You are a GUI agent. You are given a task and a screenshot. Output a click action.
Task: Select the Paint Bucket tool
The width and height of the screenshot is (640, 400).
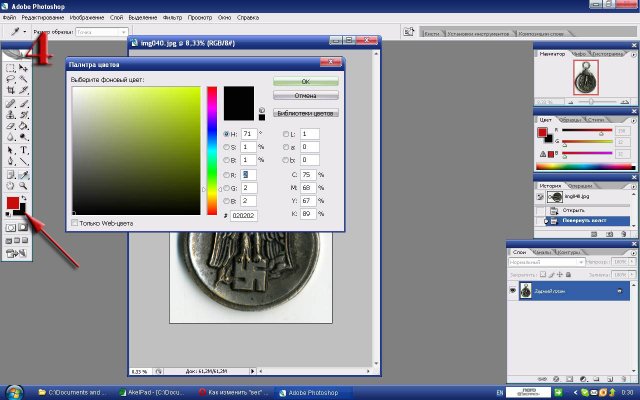pyautogui.click(x=23, y=126)
